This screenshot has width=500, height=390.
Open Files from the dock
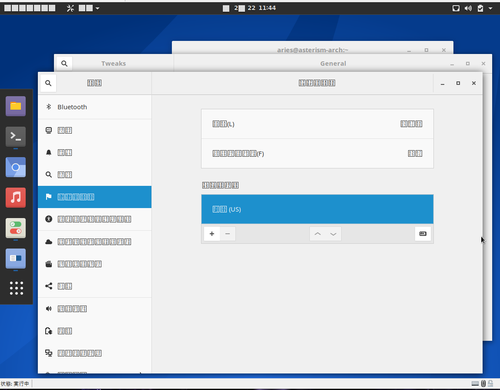[16, 106]
